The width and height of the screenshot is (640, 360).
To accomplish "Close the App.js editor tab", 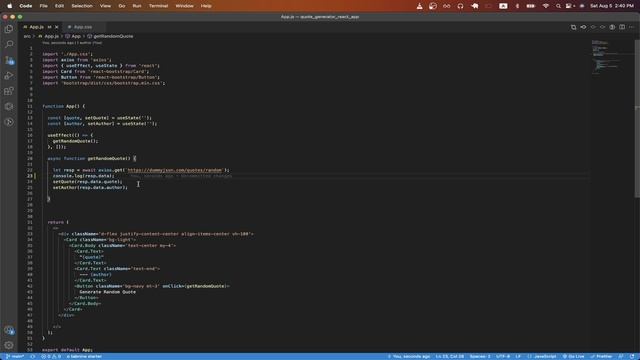I will pyautogui.click(x=57, y=27).
